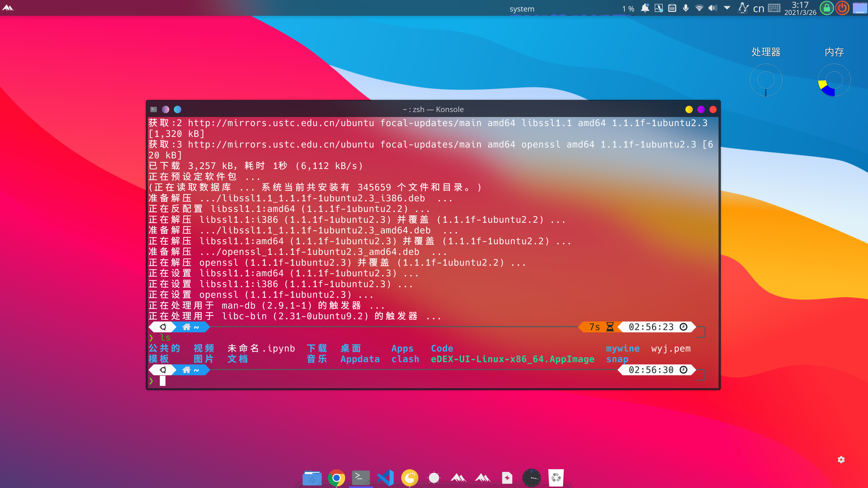Click '未命名.ipynb' file name in terminal

coord(261,348)
